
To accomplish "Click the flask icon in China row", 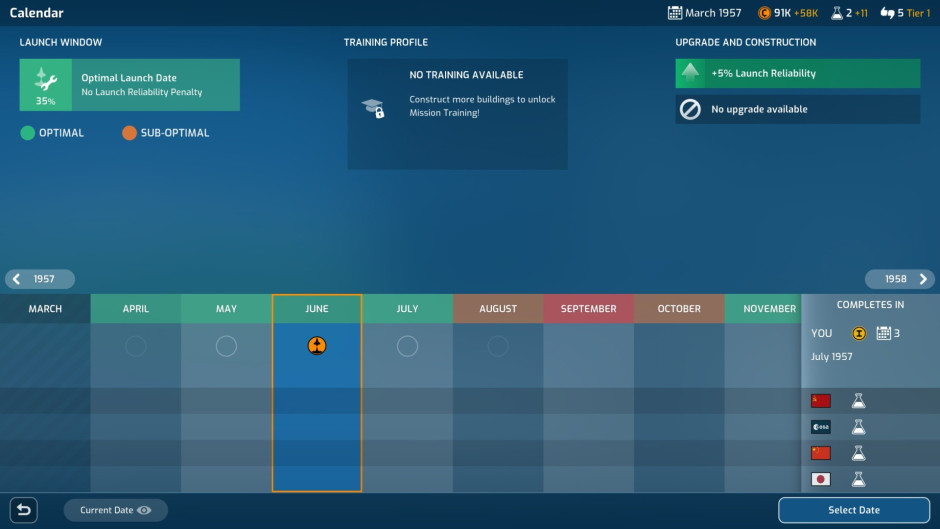I will coord(858,453).
